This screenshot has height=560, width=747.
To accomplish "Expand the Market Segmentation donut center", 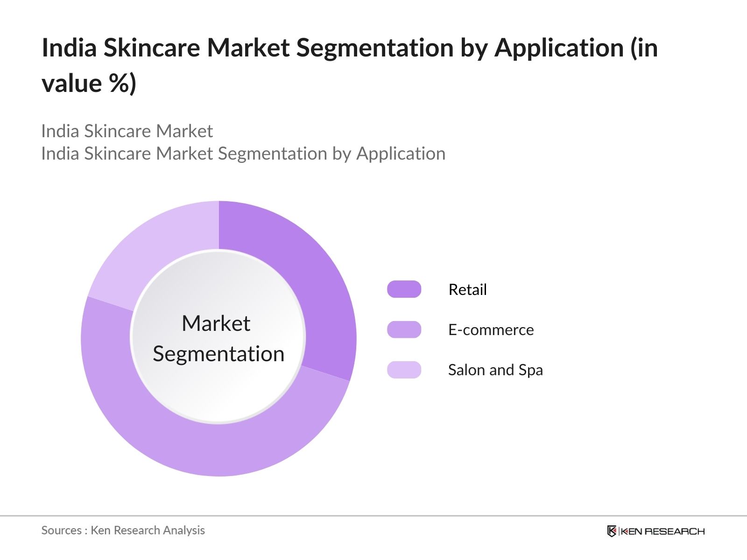I will pyautogui.click(x=219, y=338).
